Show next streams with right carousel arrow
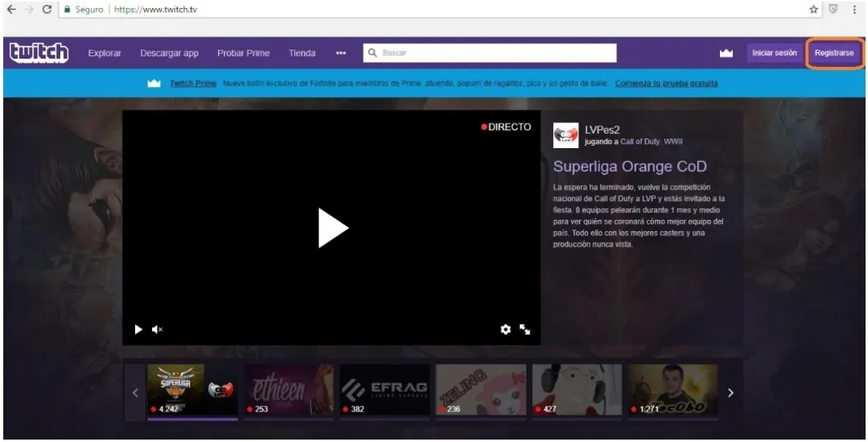The image size is (868, 442). 731,392
